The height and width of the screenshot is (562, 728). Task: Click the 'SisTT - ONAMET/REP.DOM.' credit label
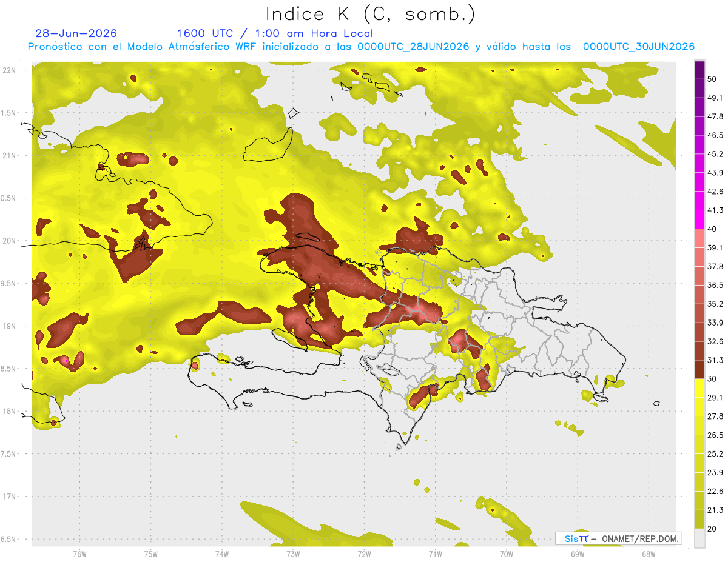click(619, 538)
